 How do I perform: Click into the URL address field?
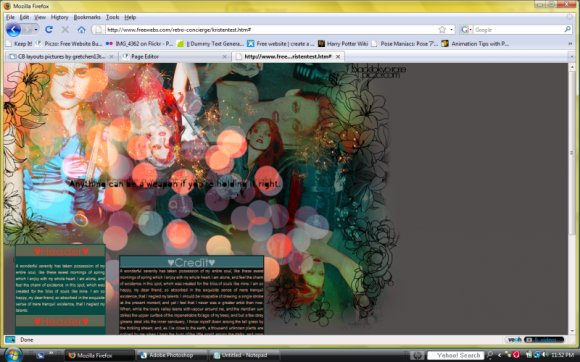[271, 30]
